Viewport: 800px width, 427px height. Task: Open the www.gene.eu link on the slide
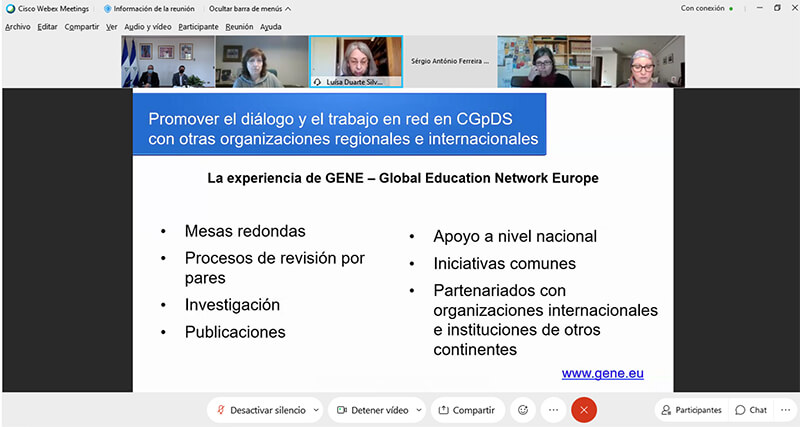(603, 373)
